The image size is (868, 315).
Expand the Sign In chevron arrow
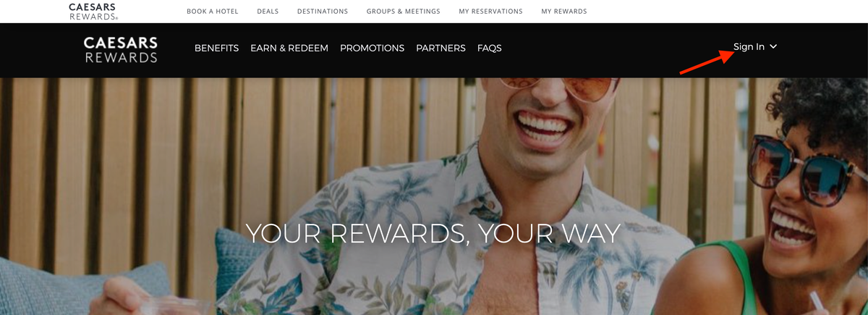[x=773, y=47]
